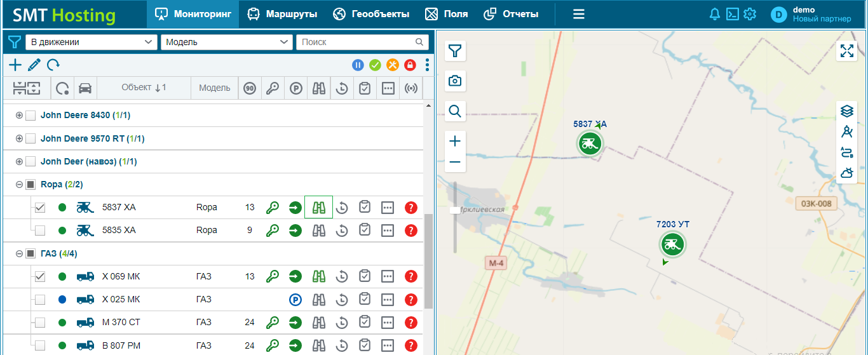Open the hamburger menu
Viewport: 868px width, 355px height.
click(578, 14)
